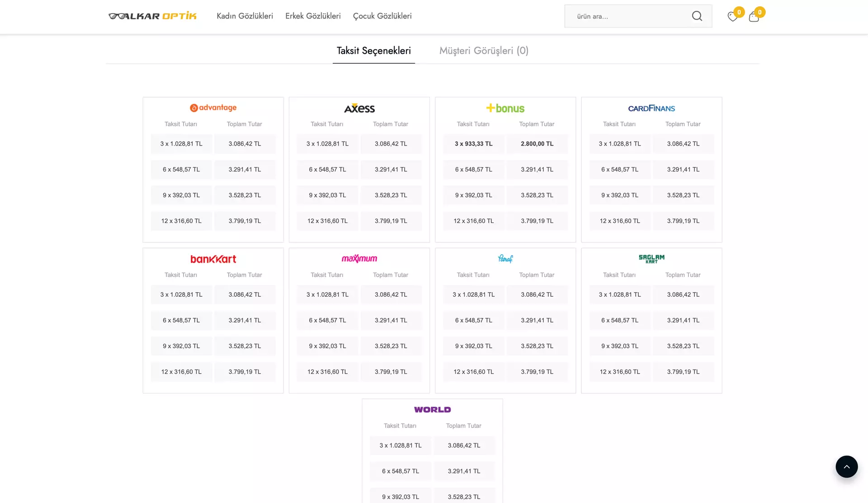This screenshot has height=503, width=868.
Task: Click advantage 3 x 1.028,81 TL cell
Action: (x=181, y=144)
